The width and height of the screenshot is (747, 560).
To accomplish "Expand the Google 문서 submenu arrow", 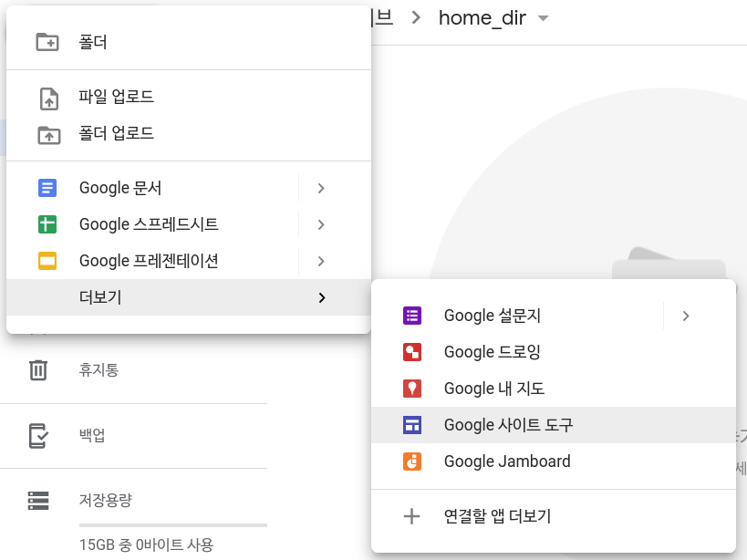I will pyautogui.click(x=321, y=188).
